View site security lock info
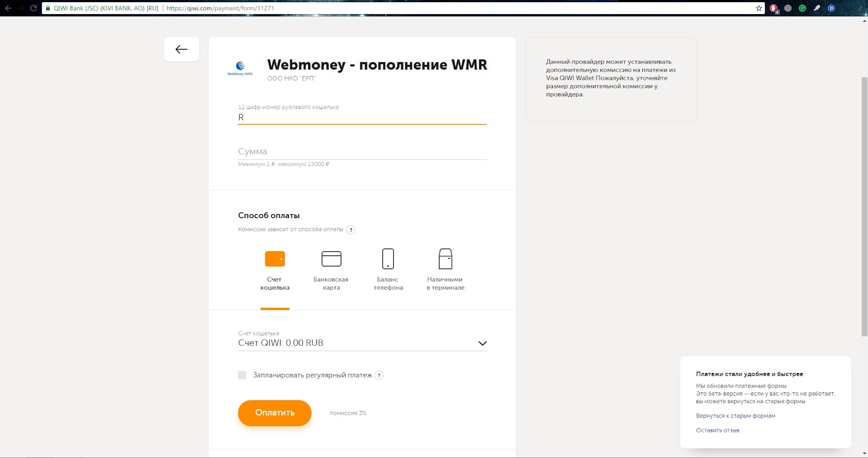 point(48,8)
